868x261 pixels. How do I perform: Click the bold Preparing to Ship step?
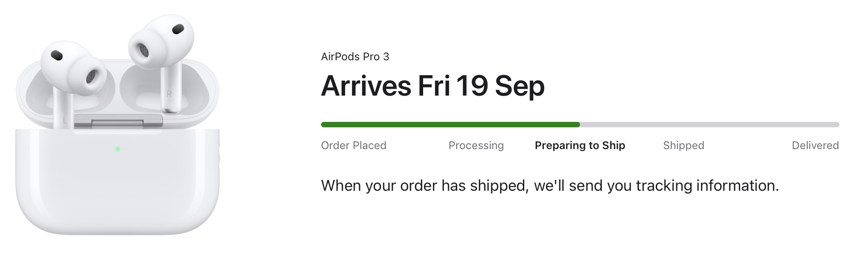580,145
